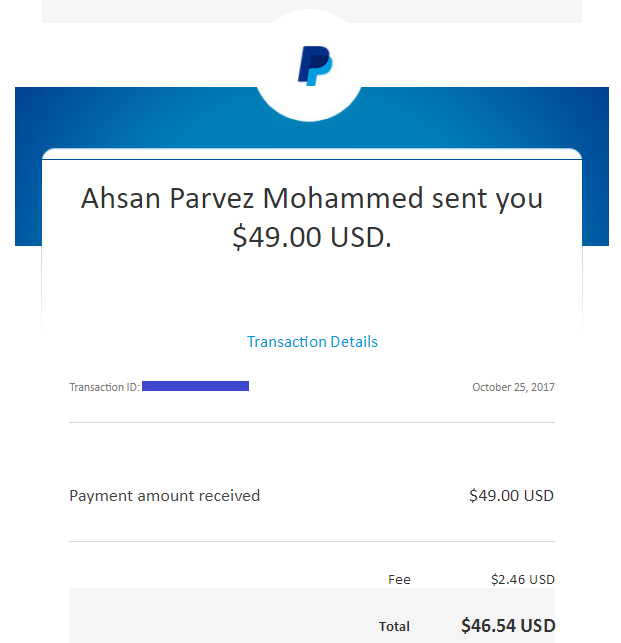Click the divider line below Transaction ID
This screenshot has height=643, width=621.
pos(311,422)
